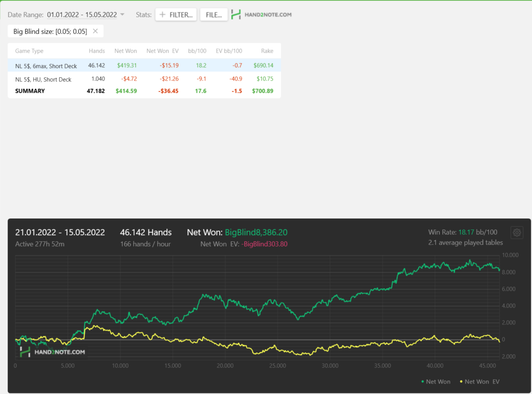Click the $700.89 summary rake value
The width and height of the screenshot is (532, 394).
pos(262,91)
